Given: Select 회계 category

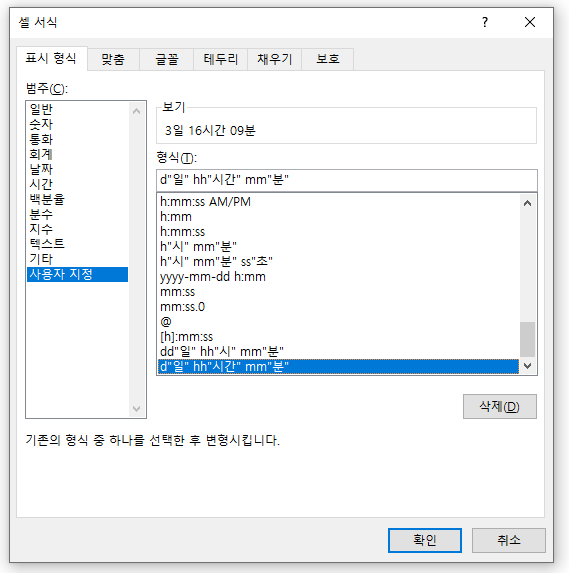Looking at the screenshot, I should click(77, 154).
